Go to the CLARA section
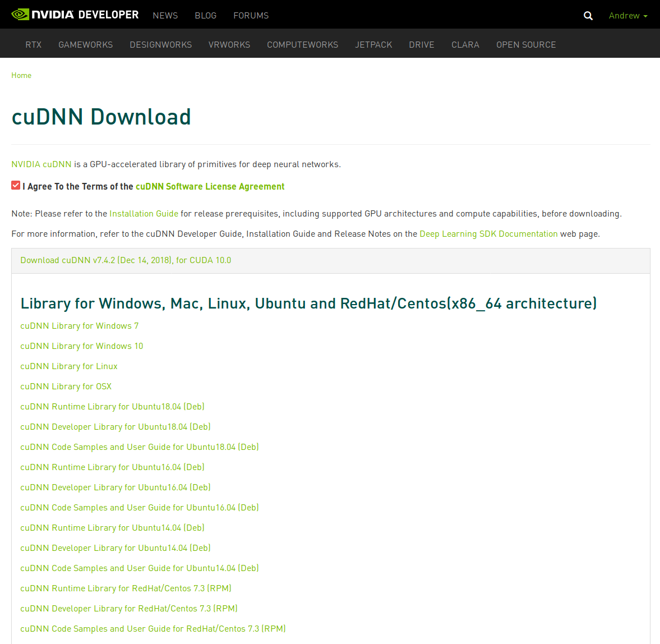This screenshot has width=660, height=644. (x=465, y=45)
